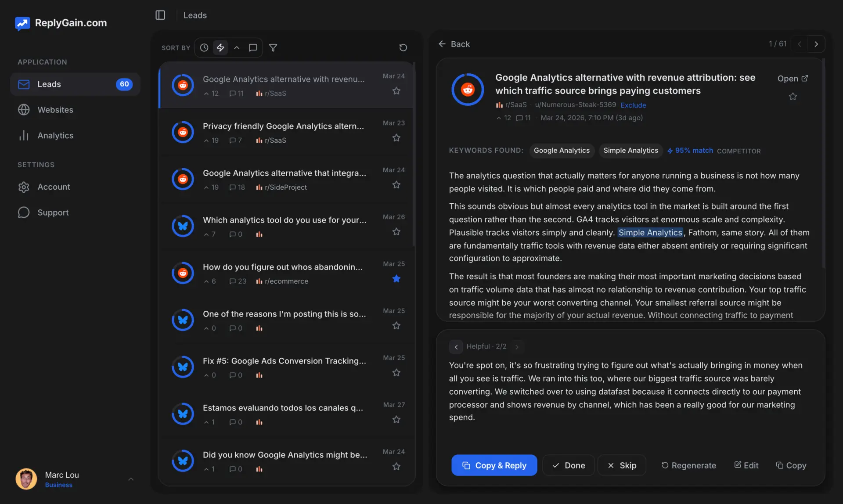Sort leads by comments bubble icon

click(x=253, y=47)
